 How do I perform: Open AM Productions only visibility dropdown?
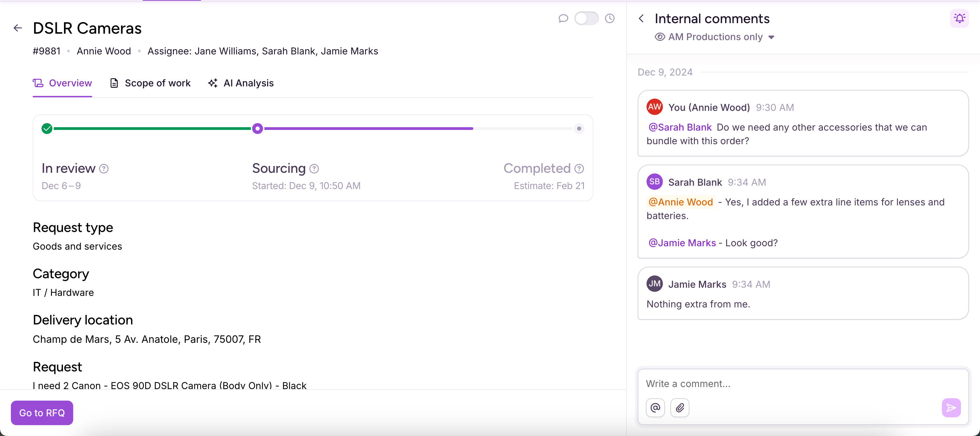715,37
